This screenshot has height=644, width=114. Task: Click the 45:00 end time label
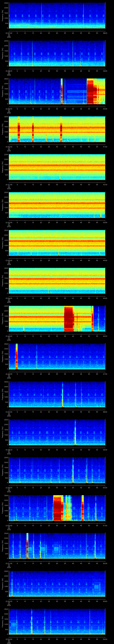point(105,298)
